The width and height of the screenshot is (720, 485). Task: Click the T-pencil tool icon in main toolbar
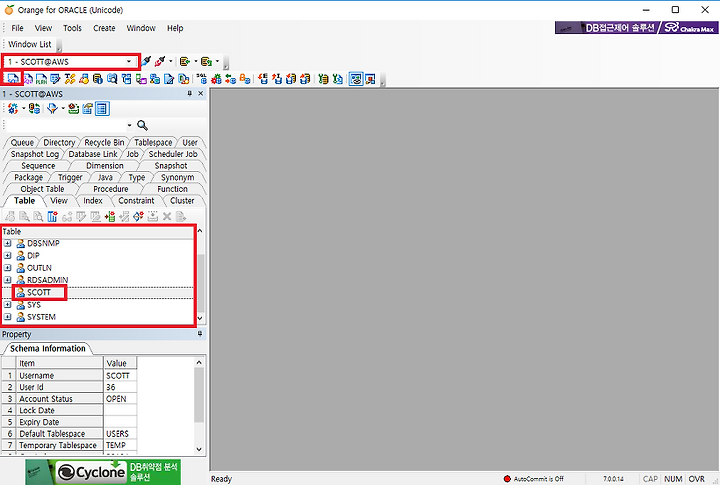click(x=70, y=79)
